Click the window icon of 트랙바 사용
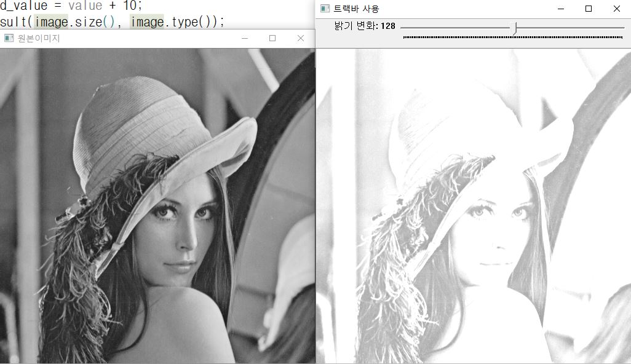 [x=325, y=9]
